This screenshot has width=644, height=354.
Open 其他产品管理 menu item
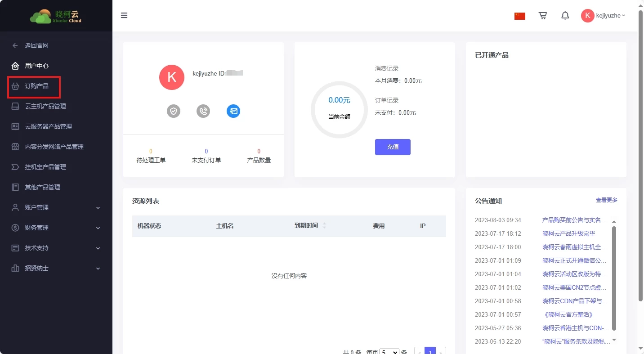point(43,187)
